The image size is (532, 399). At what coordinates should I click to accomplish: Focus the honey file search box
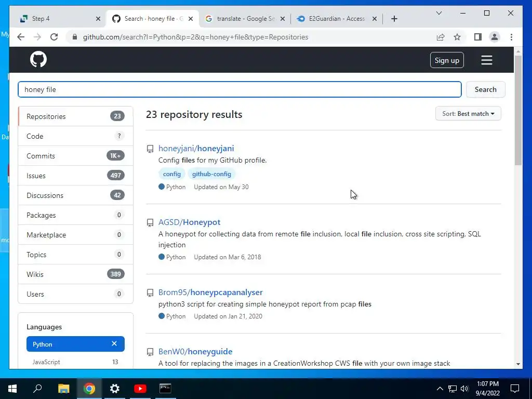pyautogui.click(x=240, y=89)
